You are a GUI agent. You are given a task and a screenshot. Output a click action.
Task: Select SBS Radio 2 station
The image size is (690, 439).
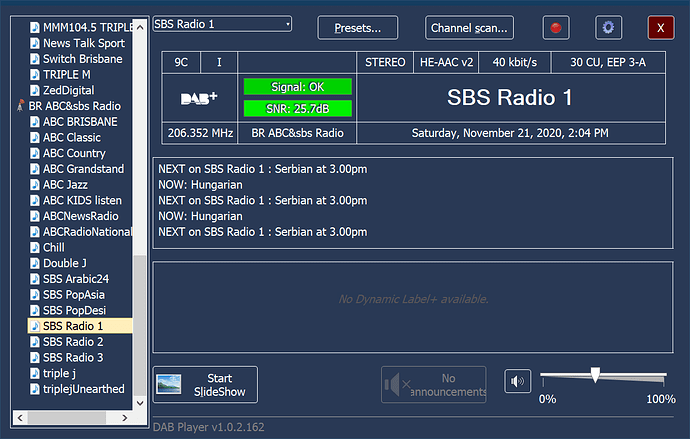[73, 342]
